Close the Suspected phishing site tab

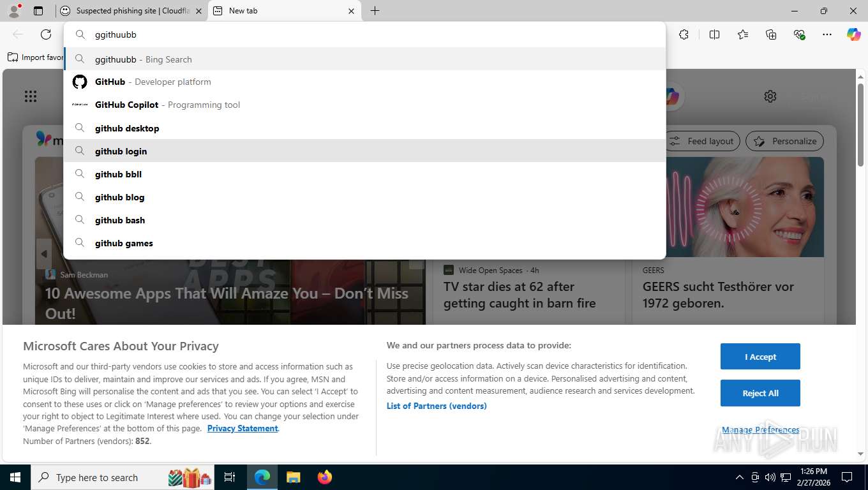click(x=198, y=11)
